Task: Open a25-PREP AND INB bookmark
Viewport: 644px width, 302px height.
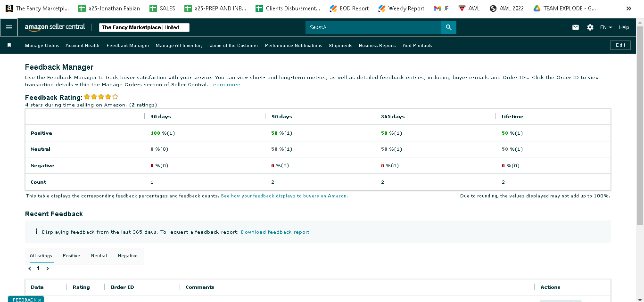Action: [x=215, y=8]
